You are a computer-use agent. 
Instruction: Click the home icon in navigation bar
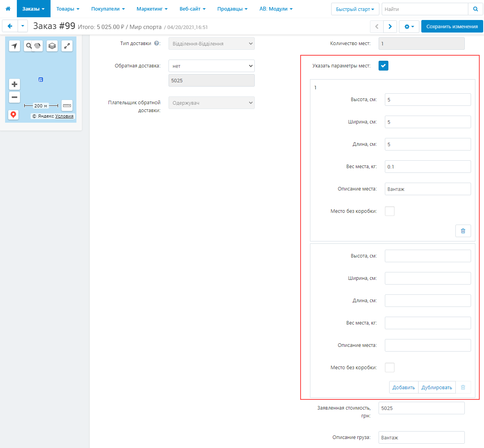(8, 9)
